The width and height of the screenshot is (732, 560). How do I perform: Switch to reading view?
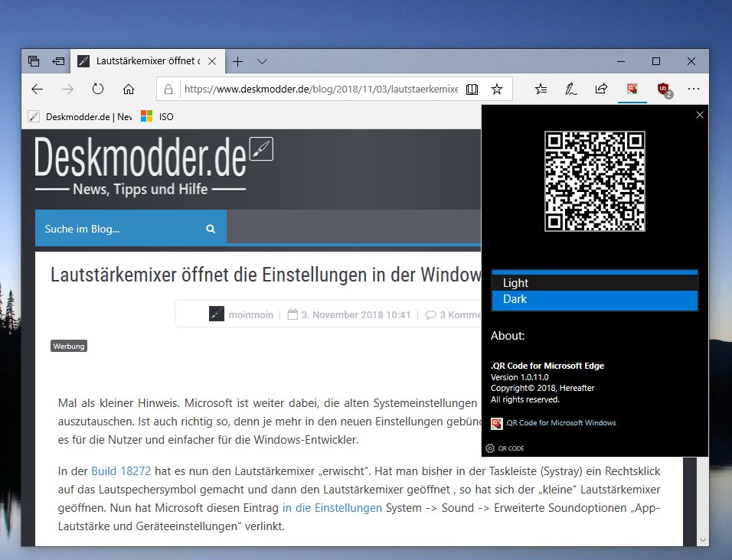click(472, 89)
